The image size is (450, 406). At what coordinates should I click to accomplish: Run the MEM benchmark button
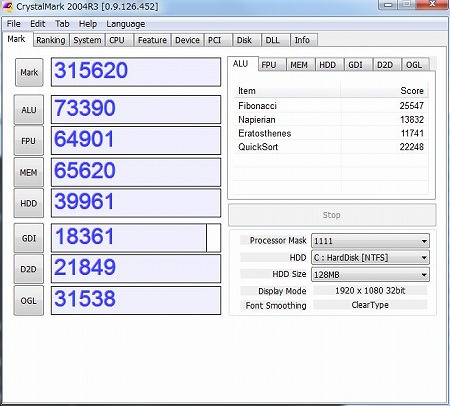(29, 172)
